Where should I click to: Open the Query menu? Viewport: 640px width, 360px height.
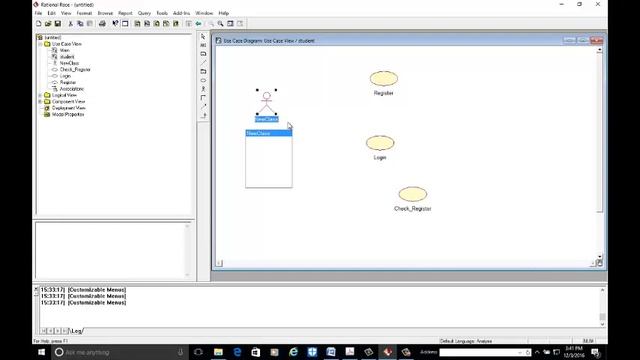144,13
